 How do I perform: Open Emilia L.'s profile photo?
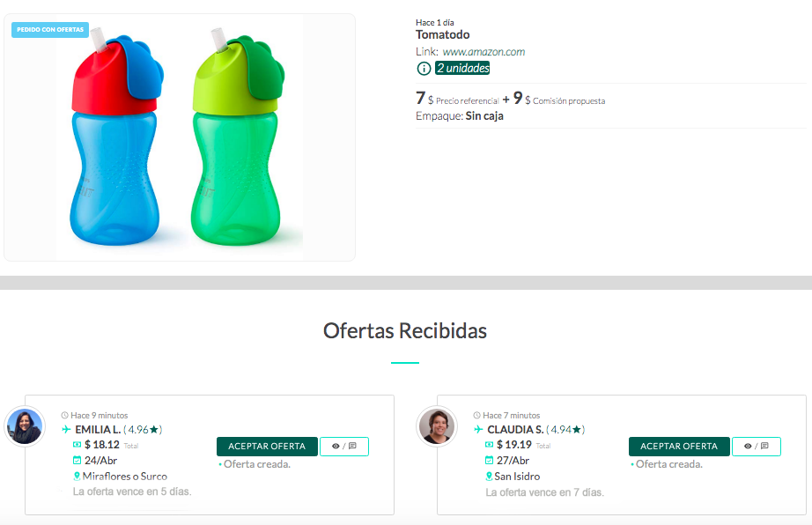pyautogui.click(x=25, y=426)
